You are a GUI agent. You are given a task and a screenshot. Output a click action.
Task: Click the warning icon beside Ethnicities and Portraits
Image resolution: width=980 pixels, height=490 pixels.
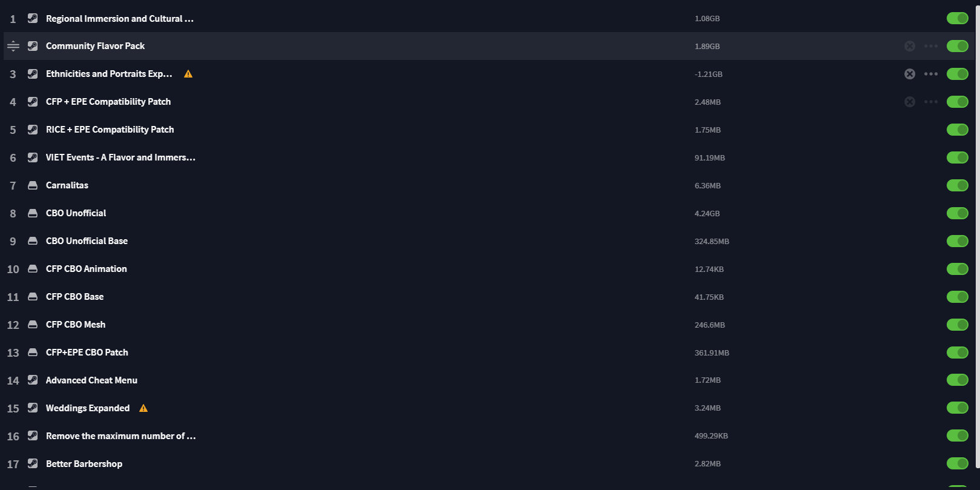(x=188, y=74)
